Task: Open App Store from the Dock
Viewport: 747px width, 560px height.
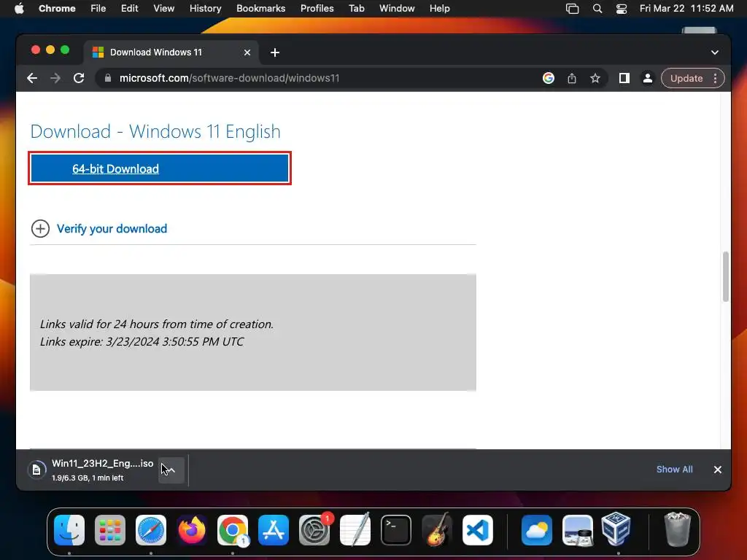Action: [274, 530]
